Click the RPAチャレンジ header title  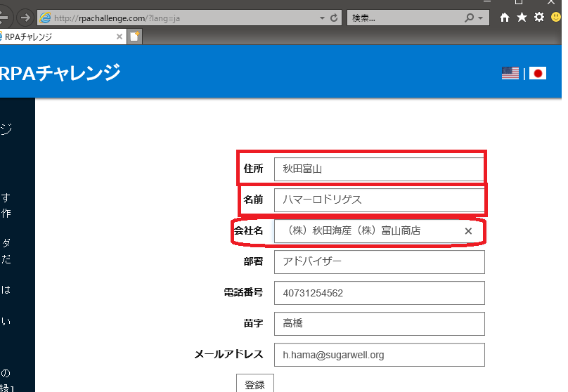[x=60, y=72]
